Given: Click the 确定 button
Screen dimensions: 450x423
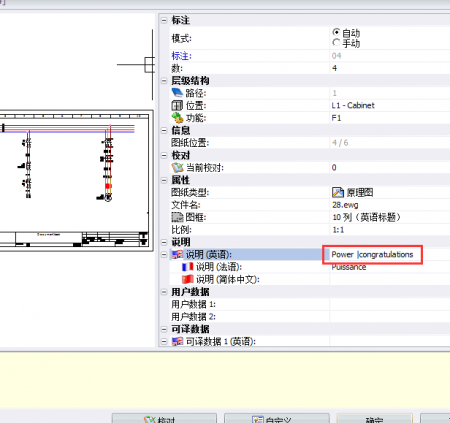Looking at the screenshot, I should pos(375,419).
